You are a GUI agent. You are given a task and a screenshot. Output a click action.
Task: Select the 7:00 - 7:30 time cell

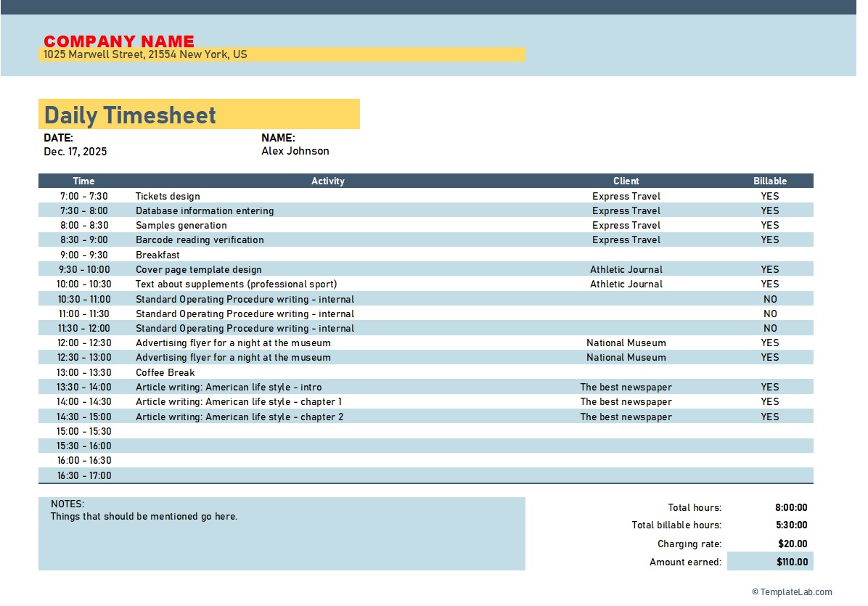(x=84, y=197)
